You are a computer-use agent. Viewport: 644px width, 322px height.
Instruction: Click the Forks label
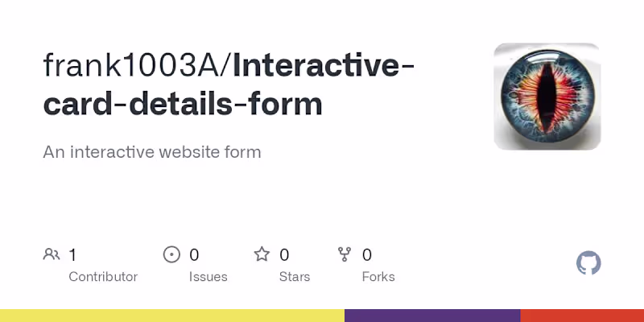(x=378, y=276)
